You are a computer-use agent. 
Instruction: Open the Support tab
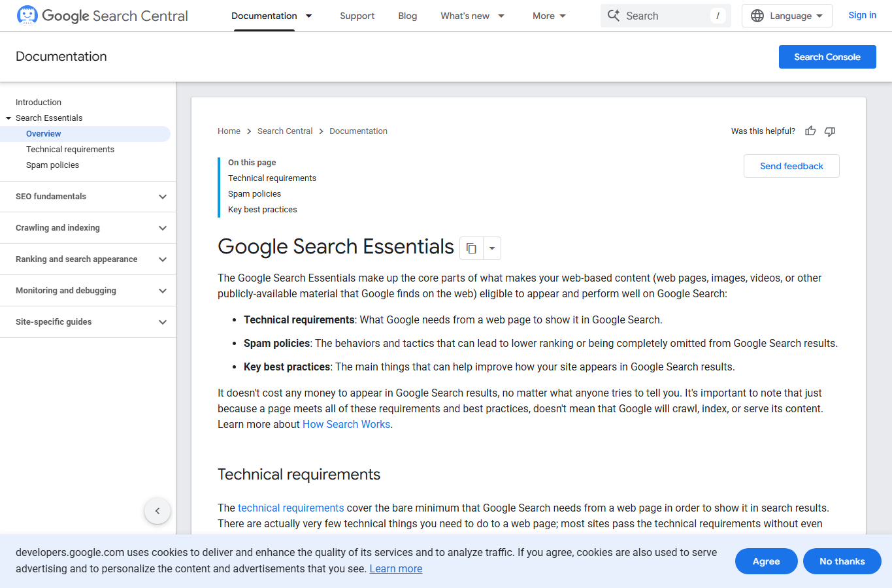click(357, 16)
